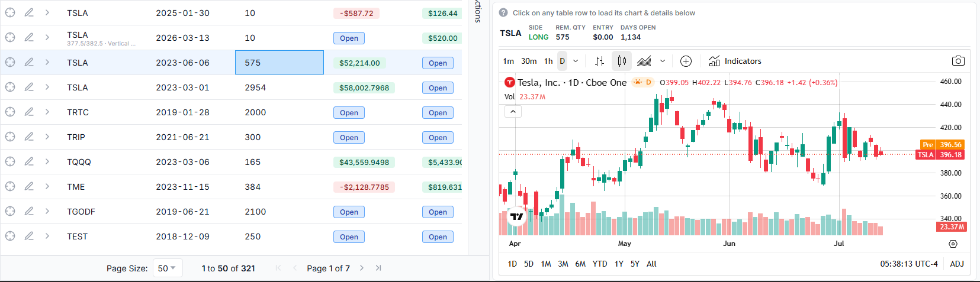This screenshot has height=282, width=980.
Task: Click the Open button at the end of the TSLA 575 row
Action: [438, 63]
